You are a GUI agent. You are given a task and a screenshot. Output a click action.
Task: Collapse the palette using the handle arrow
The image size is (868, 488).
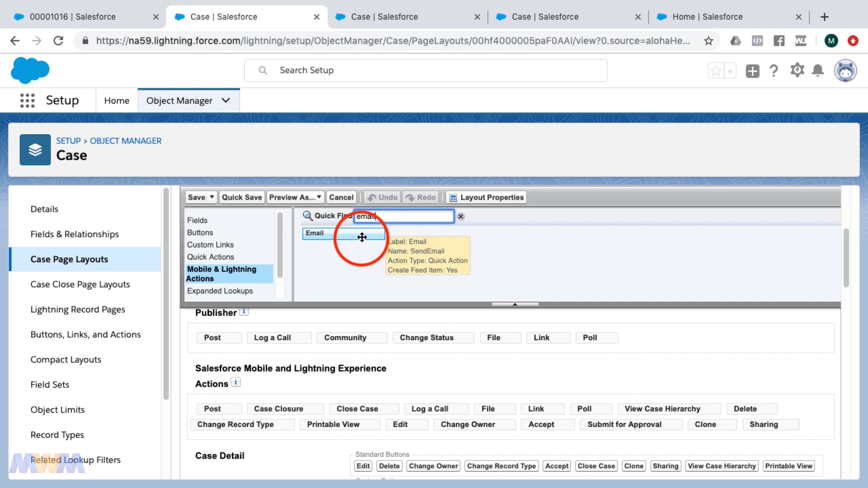[515, 305]
